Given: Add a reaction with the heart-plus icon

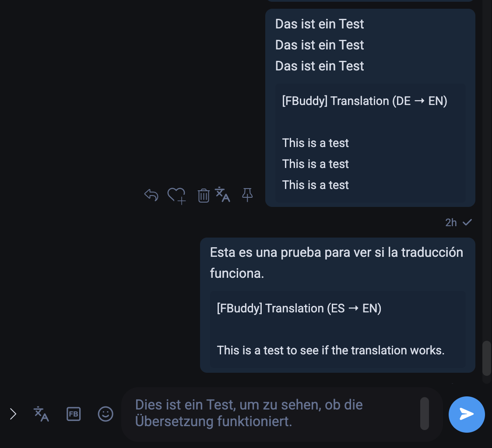Looking at the screenshot, I should [x=176, y=195].
